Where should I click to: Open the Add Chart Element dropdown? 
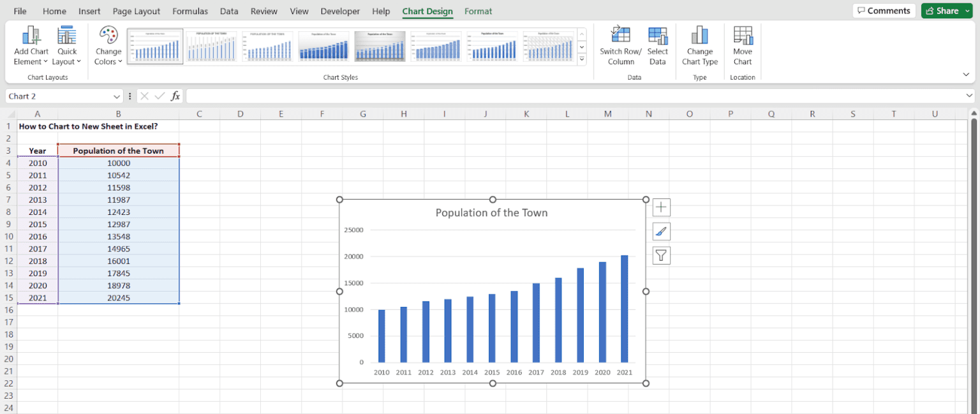click(30, 45)
